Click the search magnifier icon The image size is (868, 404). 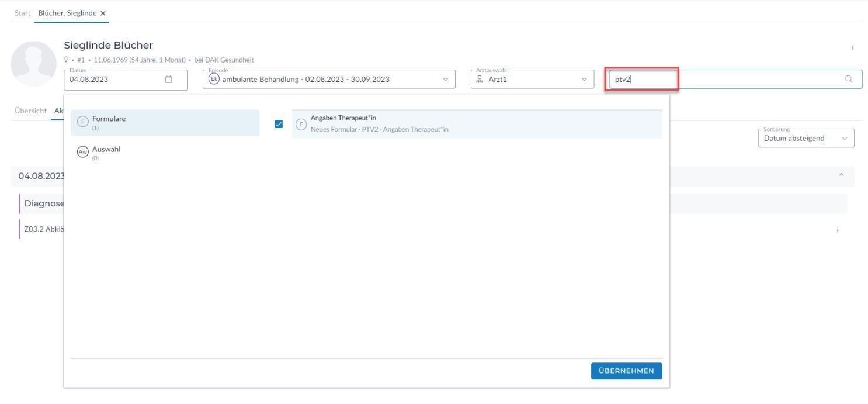[x=849, y=80]
